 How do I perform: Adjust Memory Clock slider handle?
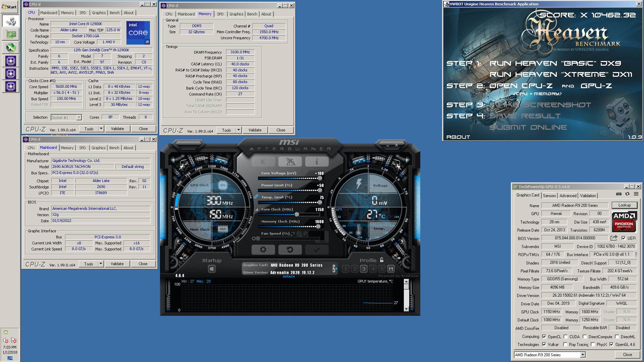(318, 227)
